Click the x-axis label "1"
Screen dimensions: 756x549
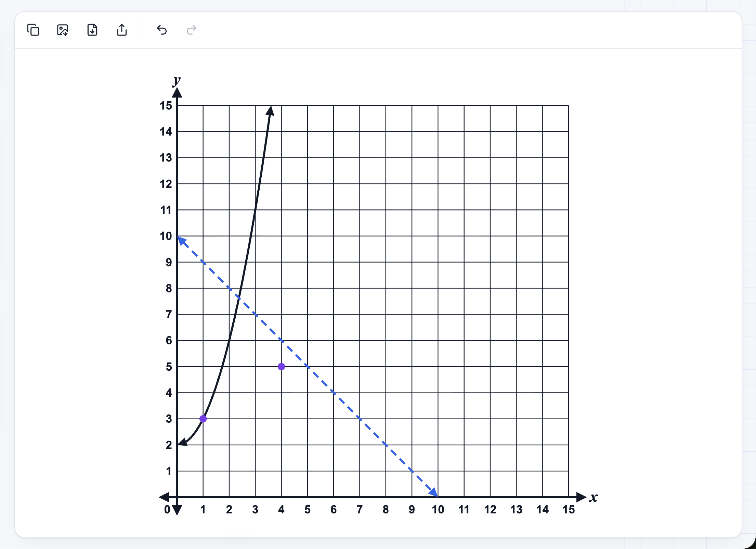tap(203, 510)
